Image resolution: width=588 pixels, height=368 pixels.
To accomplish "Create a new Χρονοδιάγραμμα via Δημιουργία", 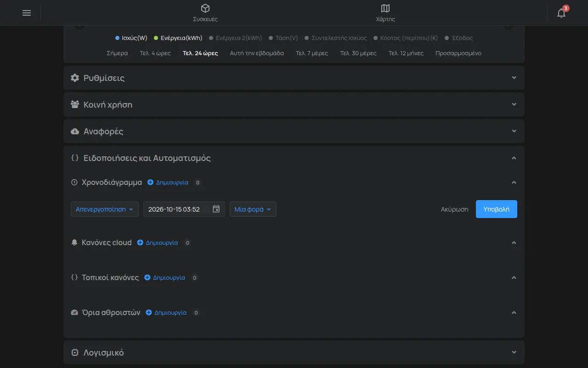I will click(168, 182).
